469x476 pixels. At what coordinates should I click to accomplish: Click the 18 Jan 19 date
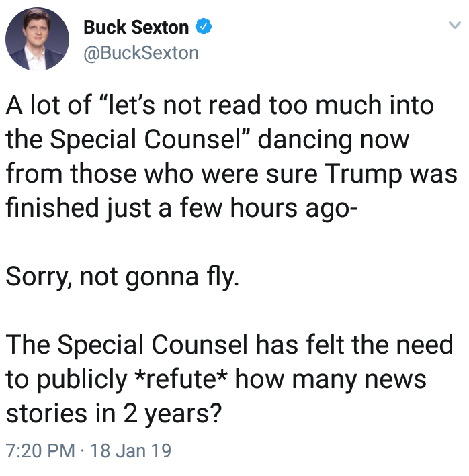point(130,450)
